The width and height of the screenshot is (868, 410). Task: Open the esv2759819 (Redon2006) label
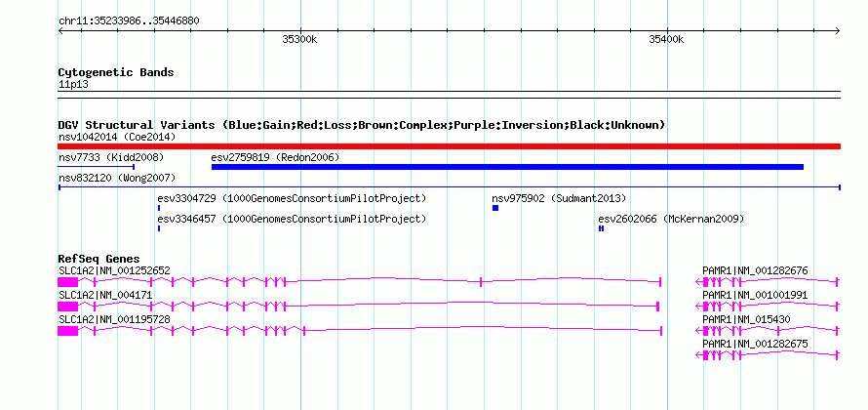coord(275,157)
